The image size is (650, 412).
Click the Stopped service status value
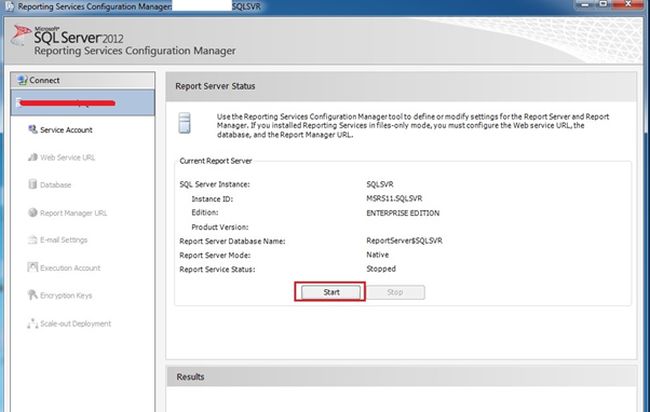(x=381, y=269)
